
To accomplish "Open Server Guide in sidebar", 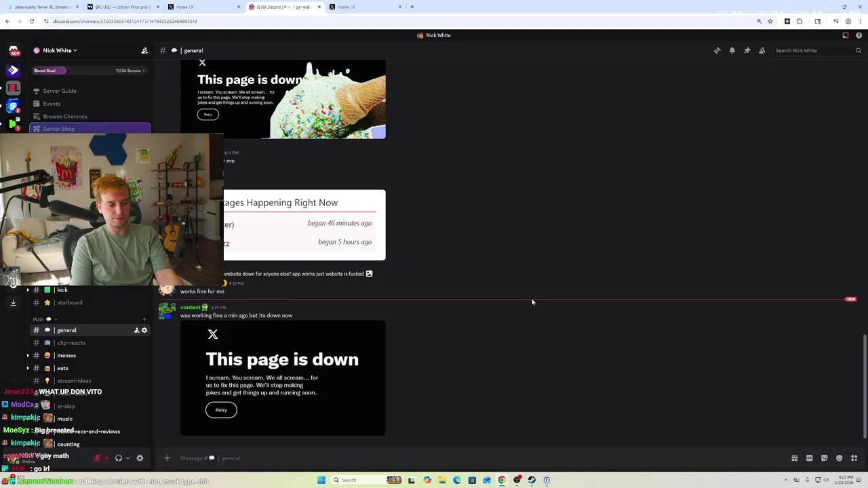I will 60,91.
